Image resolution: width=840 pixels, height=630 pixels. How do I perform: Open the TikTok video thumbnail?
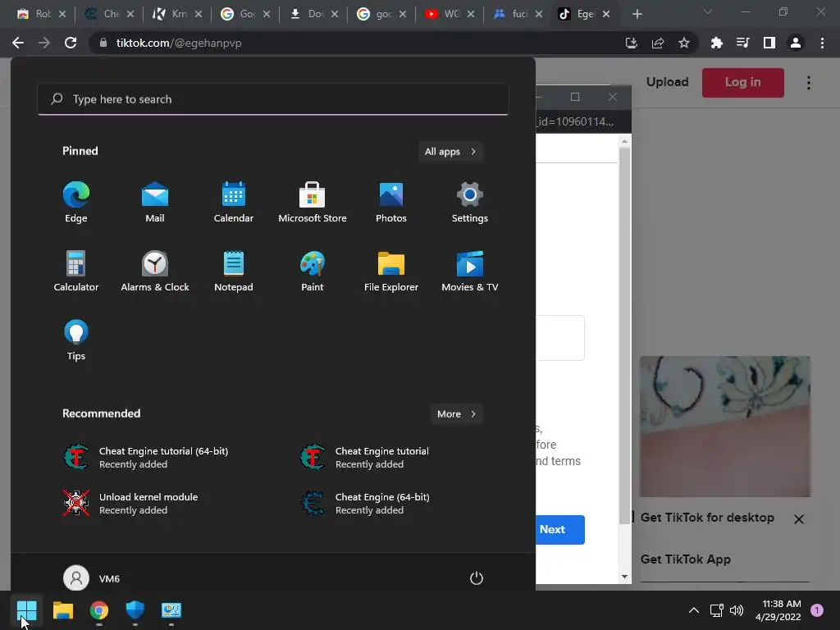click(x=725, y=427)
